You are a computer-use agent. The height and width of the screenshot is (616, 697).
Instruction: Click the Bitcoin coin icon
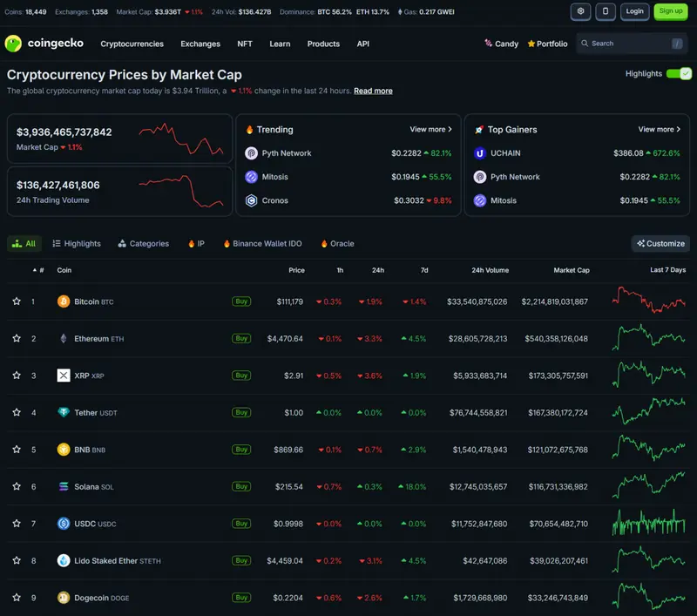(x=64, y=301)
